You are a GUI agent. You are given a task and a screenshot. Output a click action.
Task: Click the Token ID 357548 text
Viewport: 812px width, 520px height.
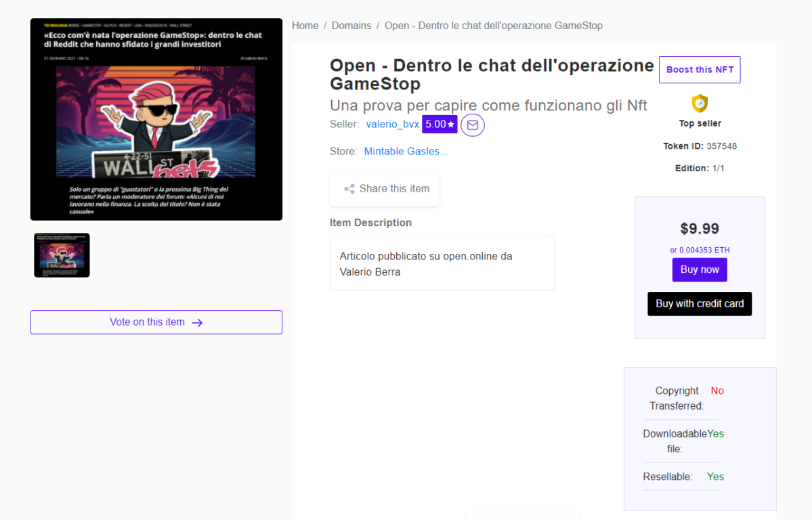click(700, 146)
